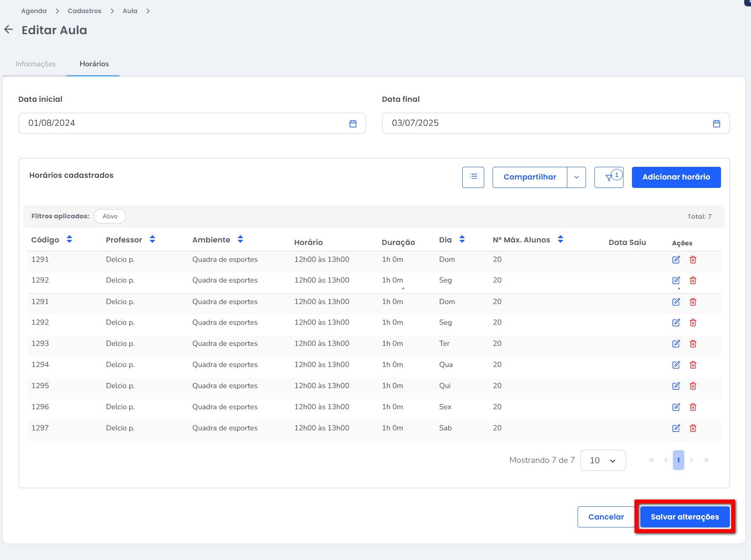Click Delcio p. in row 1296
Image resolution: width=751 pixels, height=560 pixels.
pos(120,407)
